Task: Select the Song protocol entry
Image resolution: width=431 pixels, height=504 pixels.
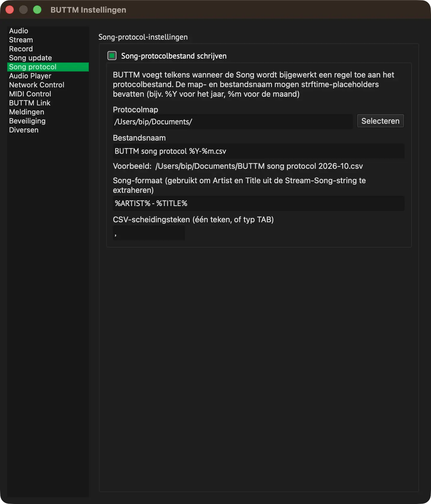Action: click(48, 67)
